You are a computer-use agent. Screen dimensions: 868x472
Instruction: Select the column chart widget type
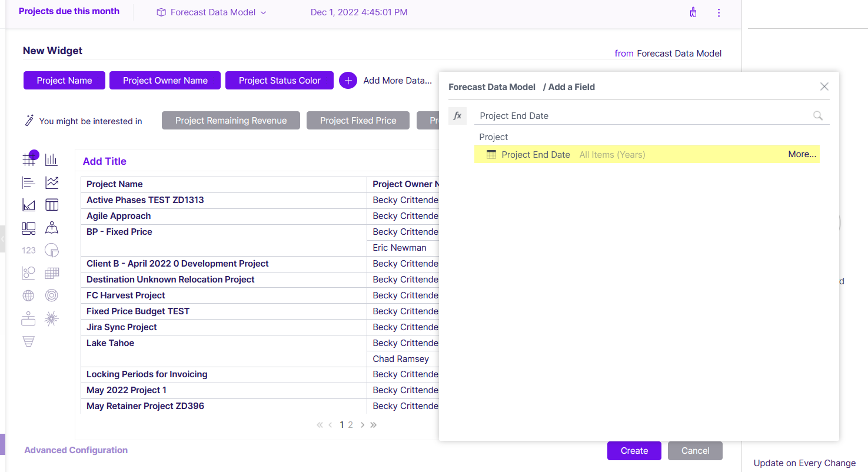[x=52, y=159]
